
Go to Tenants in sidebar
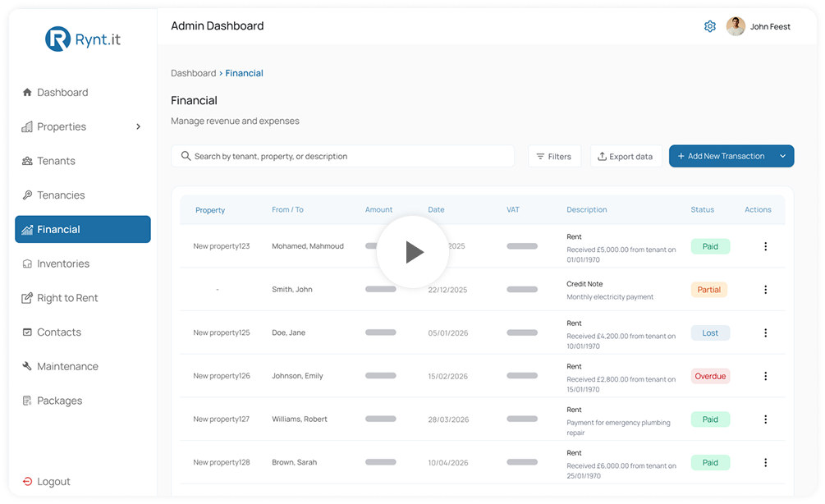[x=56, y=161]
